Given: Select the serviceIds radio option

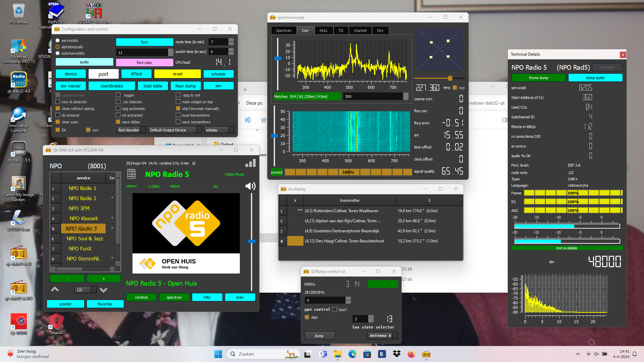Looking at the screenshot, I should (x=58, y=41).
